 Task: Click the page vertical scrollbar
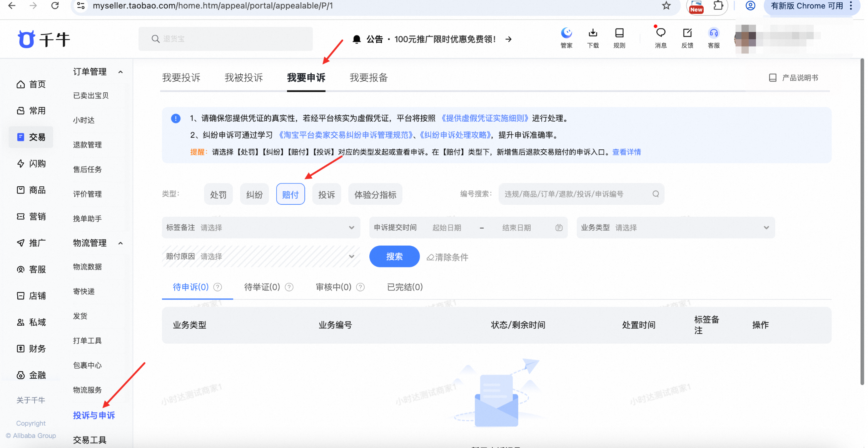[x=862, y=221]
